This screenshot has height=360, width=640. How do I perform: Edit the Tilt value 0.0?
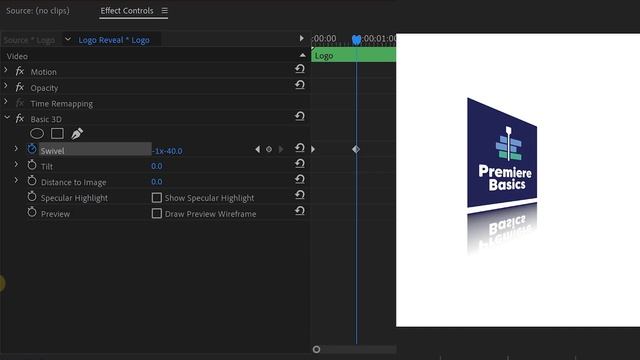(157, 166)
